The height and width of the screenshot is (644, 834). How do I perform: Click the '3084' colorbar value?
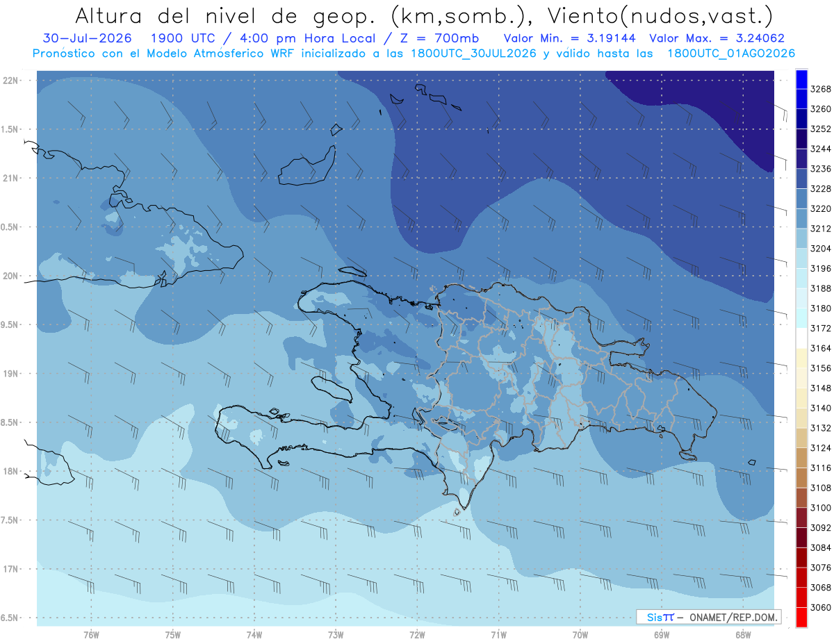pyautogui.click(x=821, y=548)
